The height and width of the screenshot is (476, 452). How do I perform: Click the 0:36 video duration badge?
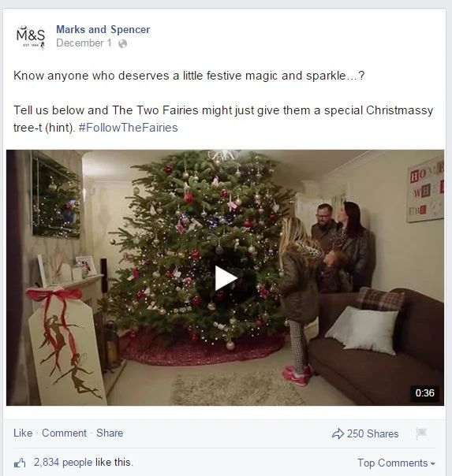click(x=424, y=393)
